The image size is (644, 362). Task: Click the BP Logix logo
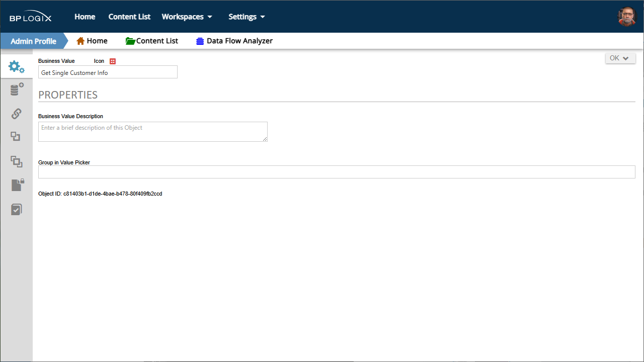(x=31, y=17)
